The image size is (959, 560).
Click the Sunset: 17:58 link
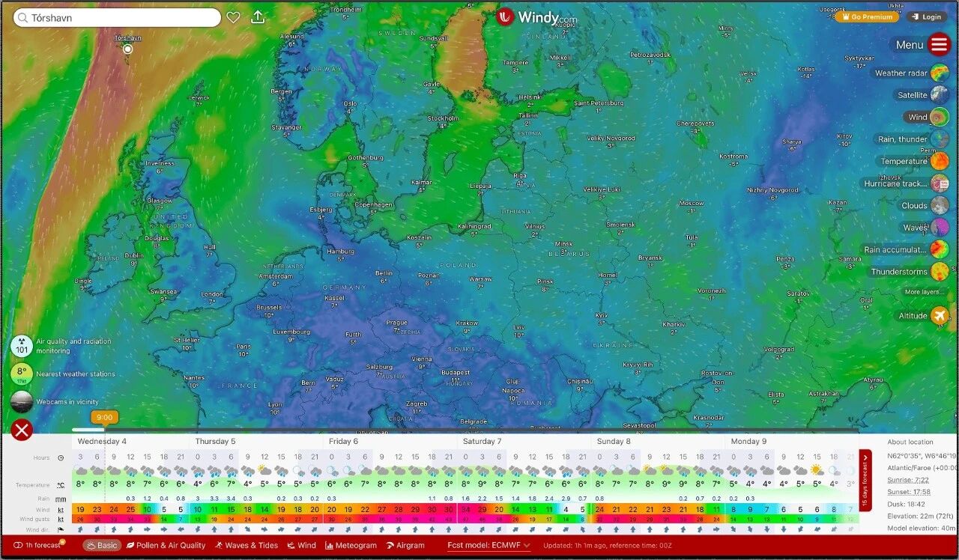click(x=909, y=492)
